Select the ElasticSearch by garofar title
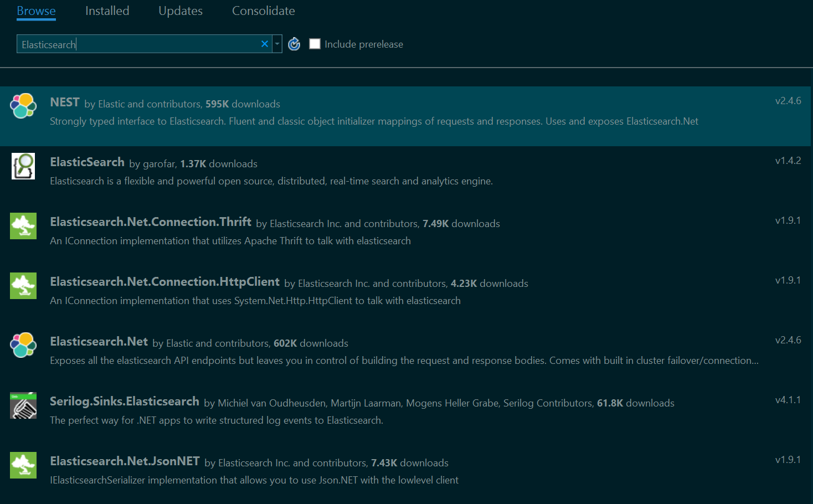The height and width of the screenshot is (504, 813). coord(87,162)
